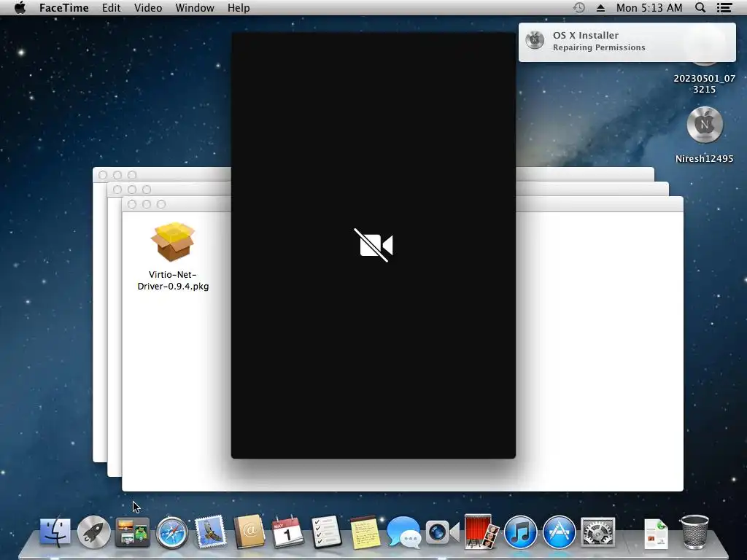Open the Apple menu
Screen dimensions: 747x560
20,7
